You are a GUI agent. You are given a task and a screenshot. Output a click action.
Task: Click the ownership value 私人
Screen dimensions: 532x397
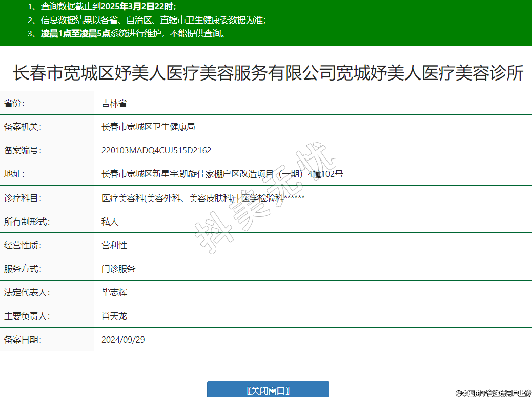(x=110, y=222)
